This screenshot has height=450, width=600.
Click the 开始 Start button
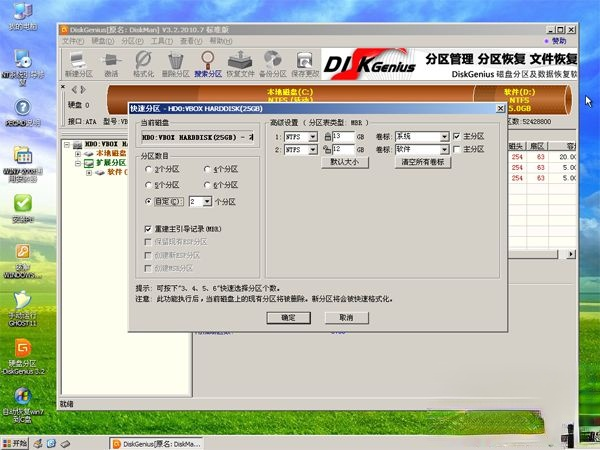pyautogui.click(x=15, y=443)
